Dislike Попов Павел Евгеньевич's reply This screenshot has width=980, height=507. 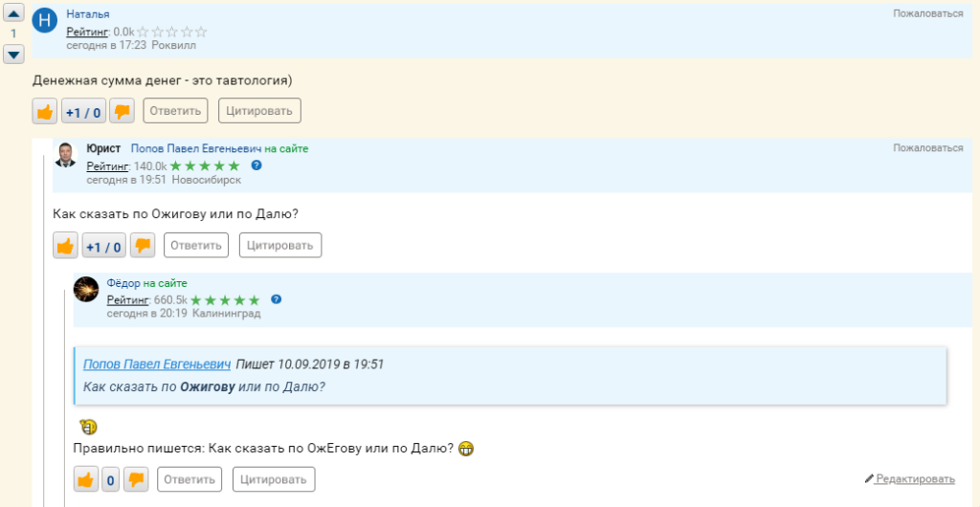(142, 247)
